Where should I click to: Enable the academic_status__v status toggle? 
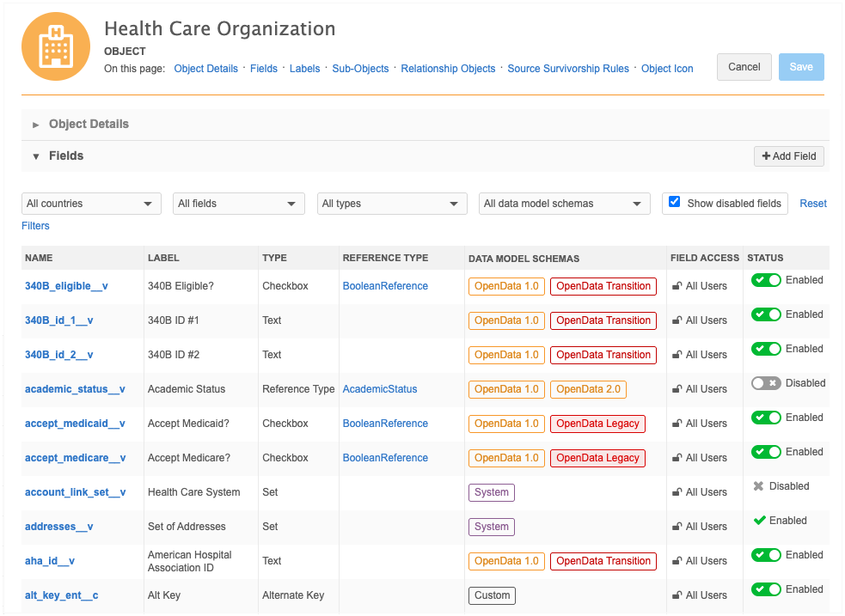(x=766, y=383)
